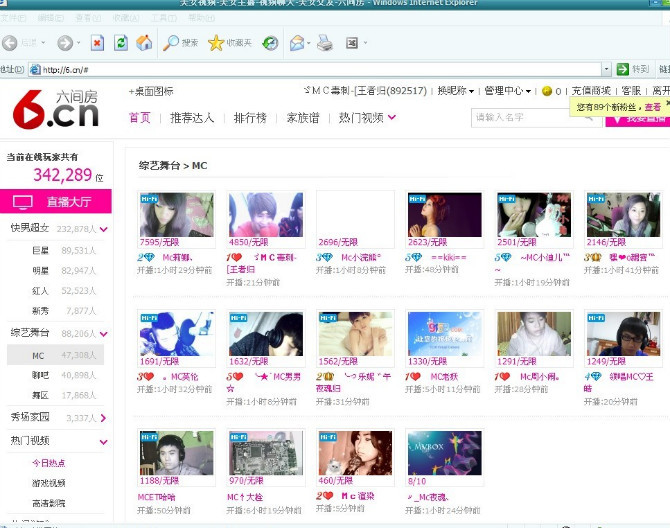Open the MVBOX 8/10 room thumbnail
Image resolution: width=670 pixels, height=528 pixels.
coord(444,453)
